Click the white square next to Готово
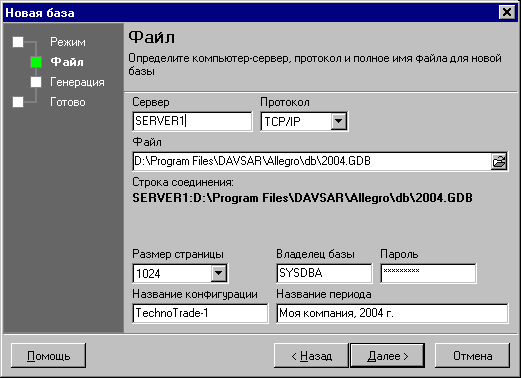The height and width of the screenshot is (378, 521). (x=18, y=102)
